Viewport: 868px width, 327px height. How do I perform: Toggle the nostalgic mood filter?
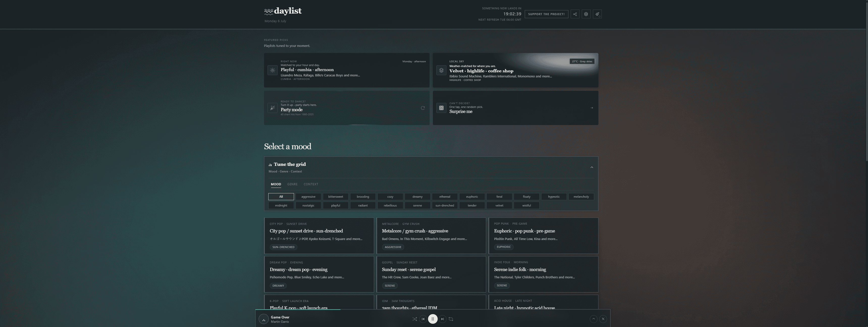[308, 205]
